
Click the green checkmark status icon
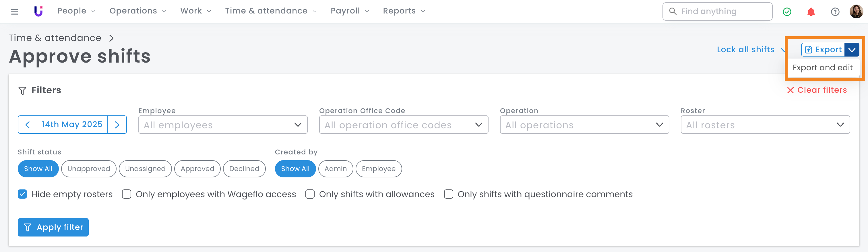[x=787, y=12]
